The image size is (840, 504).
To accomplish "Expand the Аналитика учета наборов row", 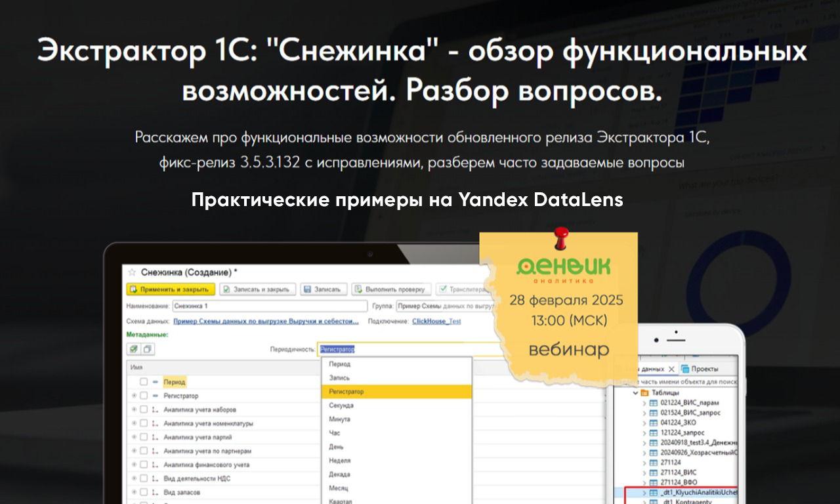I will point(134,409).
